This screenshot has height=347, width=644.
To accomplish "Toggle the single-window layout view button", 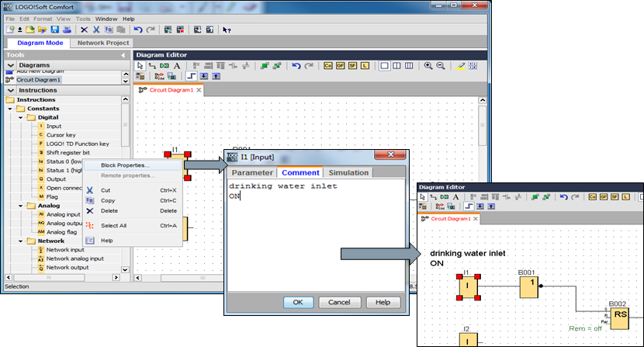I will [384, 67].
